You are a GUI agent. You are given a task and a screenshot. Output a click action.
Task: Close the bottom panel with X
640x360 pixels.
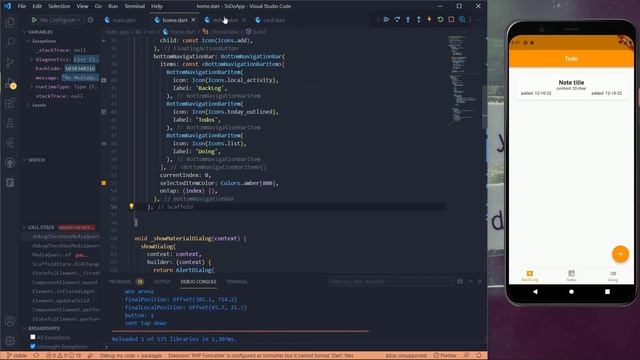pyautogui.click(x=480, y=282)
